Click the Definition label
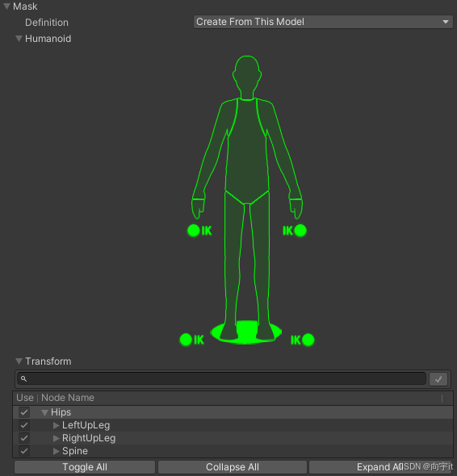The width and height of the screenshot is (457, 476). [47, 23]
